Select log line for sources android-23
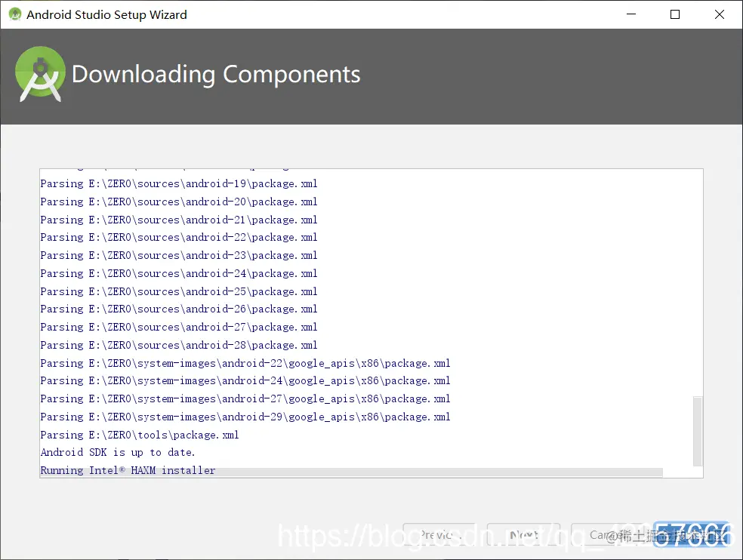The width and height of the screenshot is (743, 560). coord(179,255)
